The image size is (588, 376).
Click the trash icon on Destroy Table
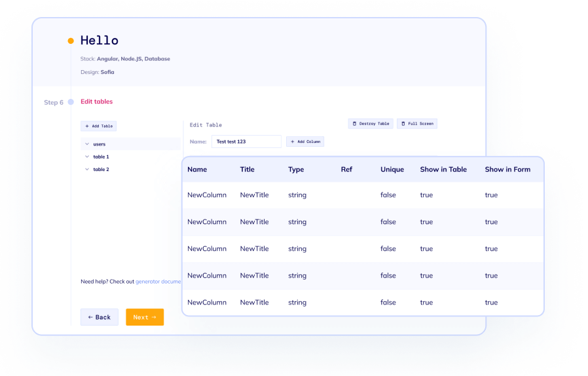355,124
